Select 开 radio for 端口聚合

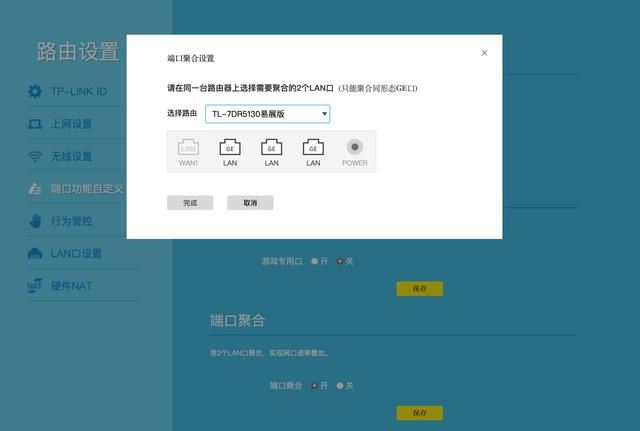[314, 386]
